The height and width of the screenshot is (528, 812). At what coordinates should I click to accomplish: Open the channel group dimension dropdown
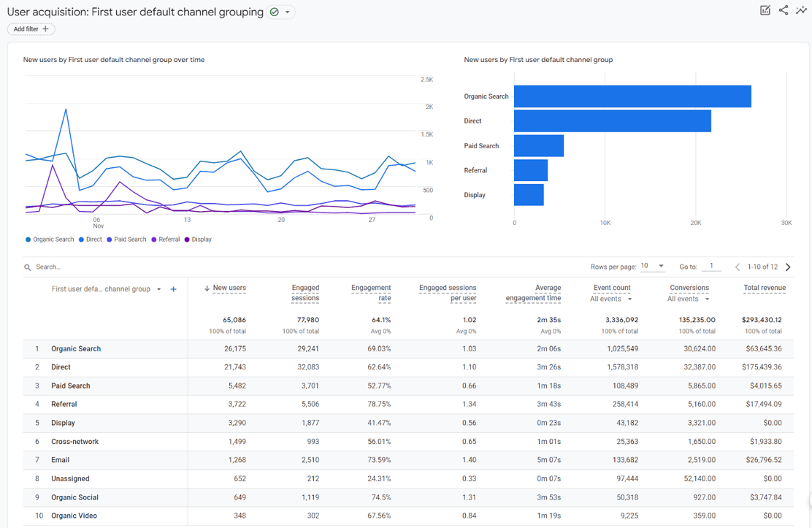(160, 289)
